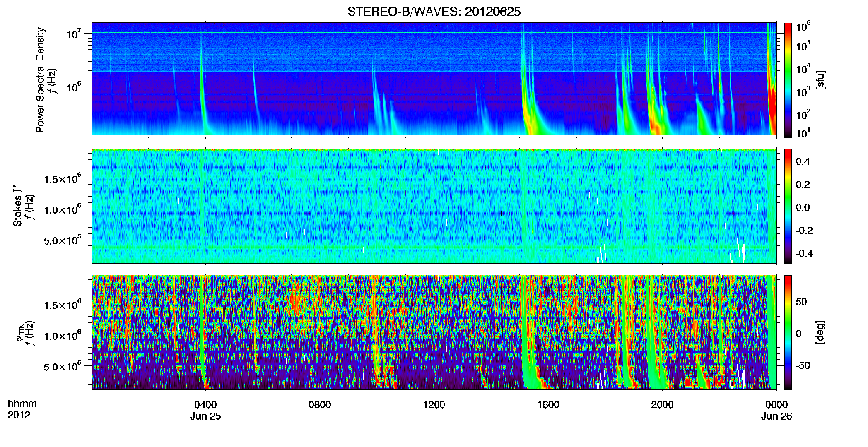
Task: Click the 0.4 Stokes colorbar value
Action: pyautogui.click(x=803, y=162)
